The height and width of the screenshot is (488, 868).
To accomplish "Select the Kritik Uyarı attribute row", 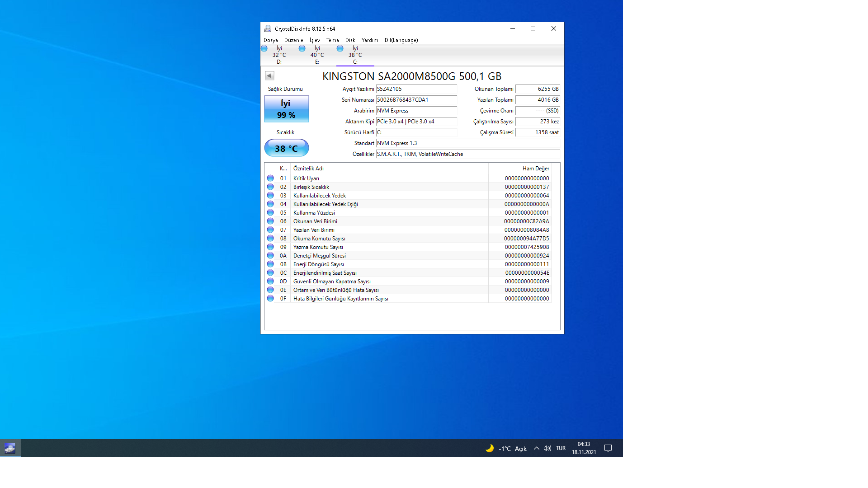I will 408,178.
